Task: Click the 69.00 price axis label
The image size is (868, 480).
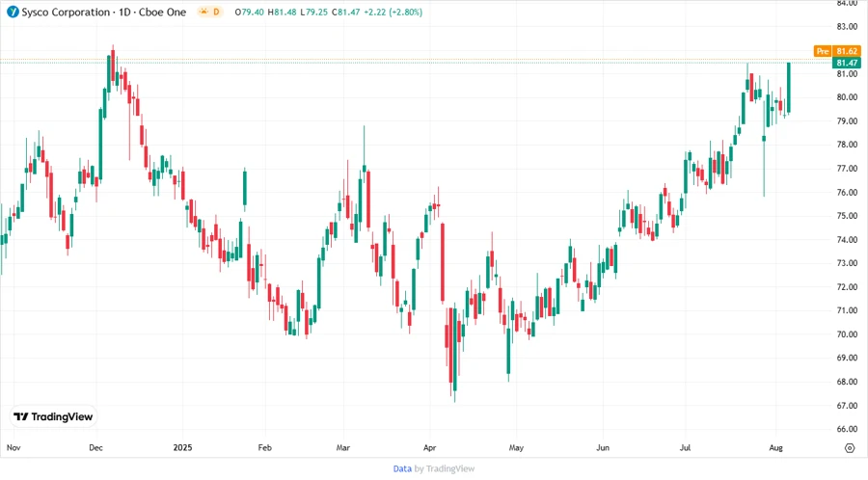Action: [847, 358]
